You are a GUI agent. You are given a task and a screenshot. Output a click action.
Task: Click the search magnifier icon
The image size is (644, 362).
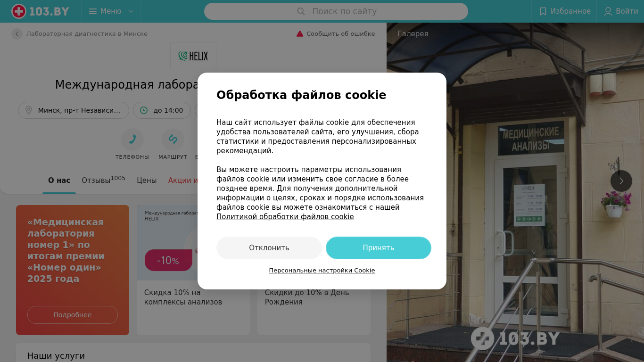tap(301, 11)
